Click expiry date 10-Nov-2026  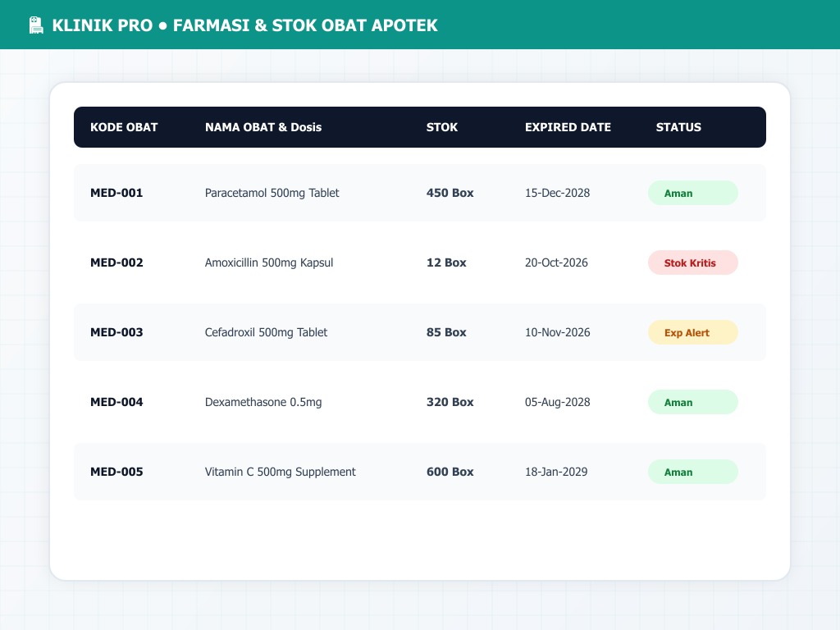click(x=557, y=332)
